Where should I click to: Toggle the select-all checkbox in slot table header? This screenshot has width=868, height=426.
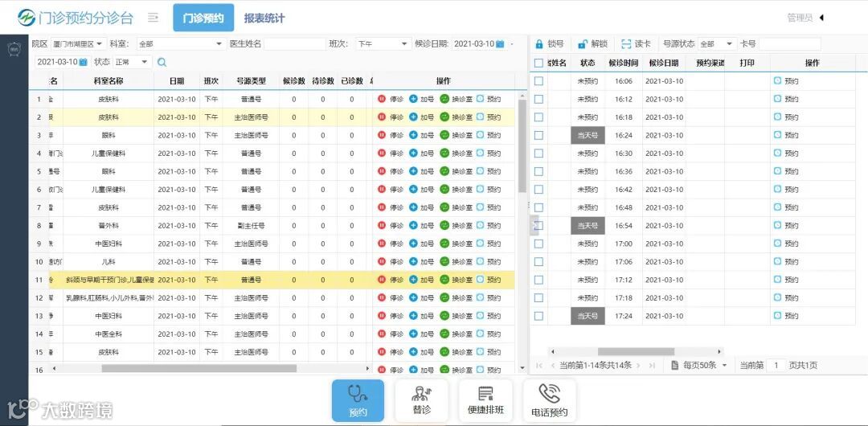tap(538, 63)
